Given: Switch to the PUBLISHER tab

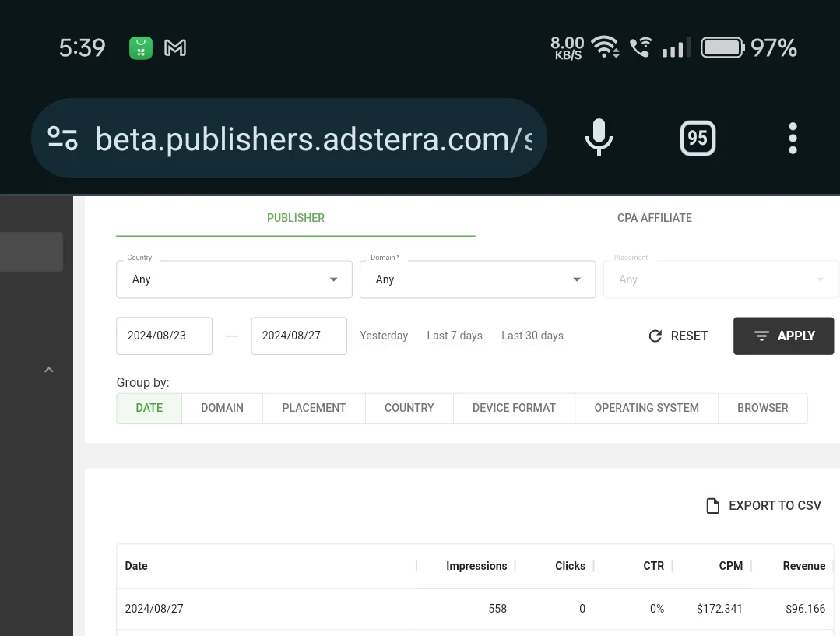Looking at the screenshot, I should click(x=296, y=218).
